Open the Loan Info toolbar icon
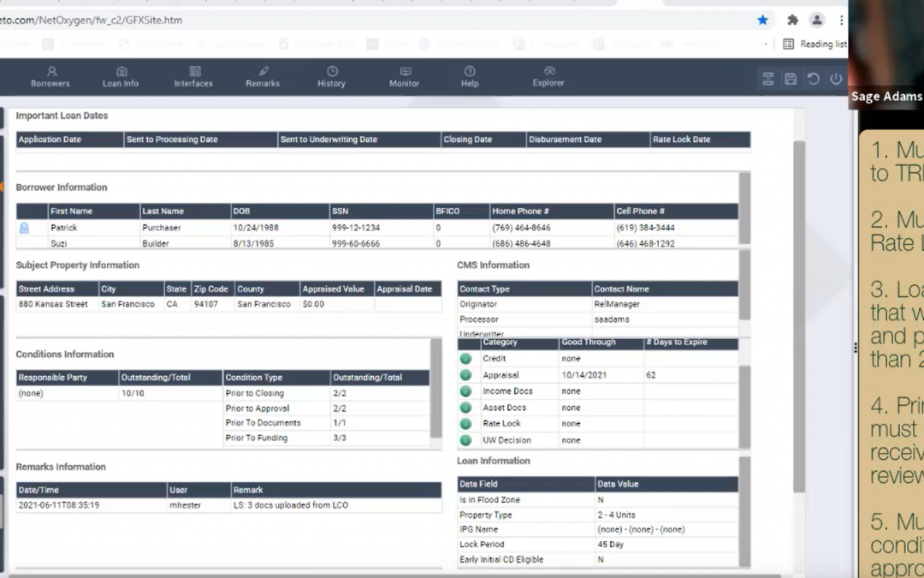 (121, 71)
